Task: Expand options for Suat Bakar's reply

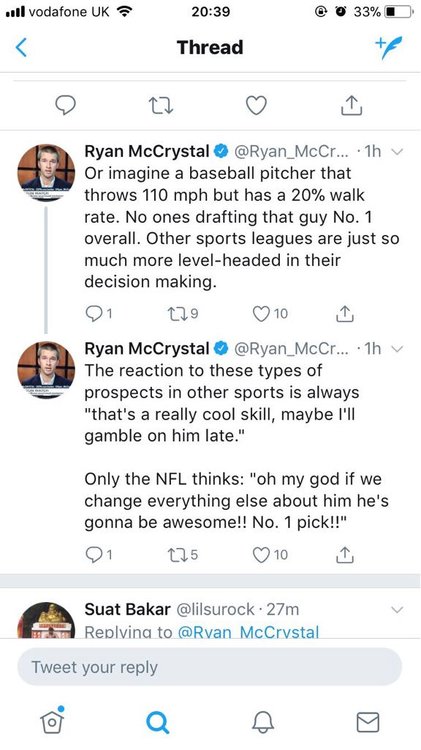Action: (x=398, y=609)
